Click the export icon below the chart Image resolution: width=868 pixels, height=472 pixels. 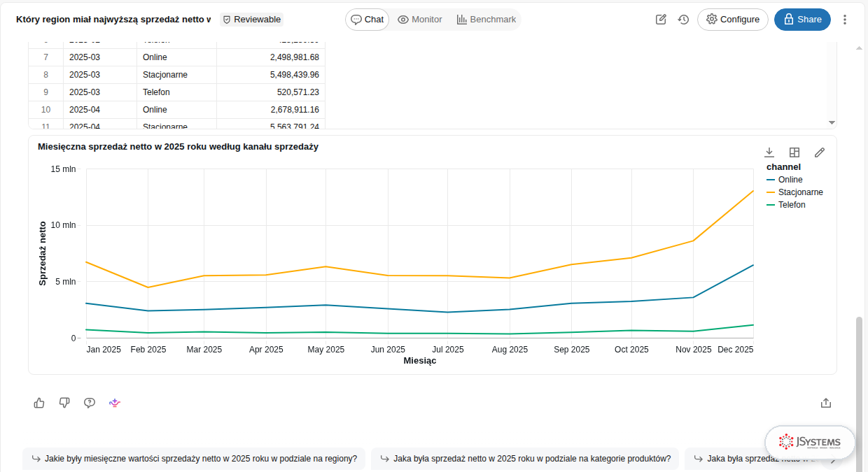pyautogui.click(x=826, y=403)
